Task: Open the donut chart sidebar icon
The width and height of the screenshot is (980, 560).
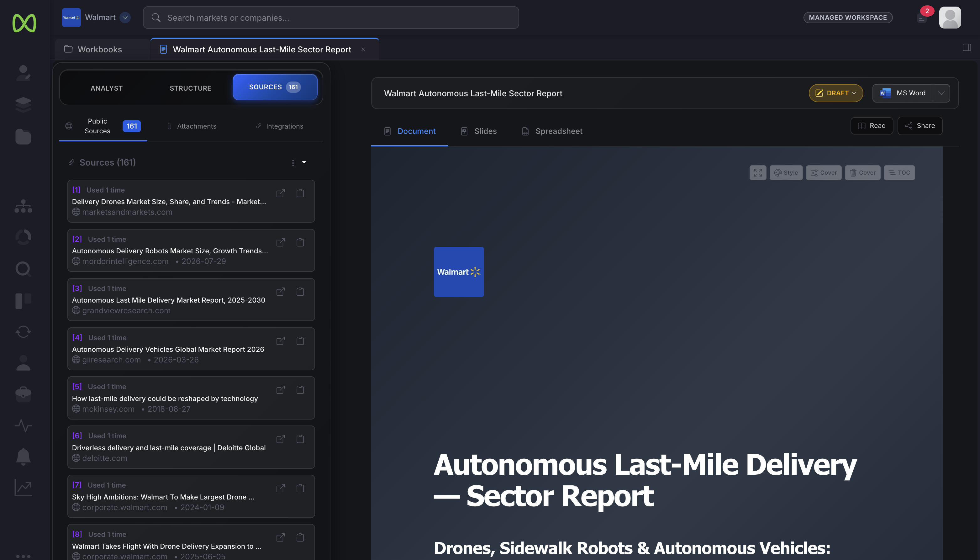Action: click(x=24, y=237)
